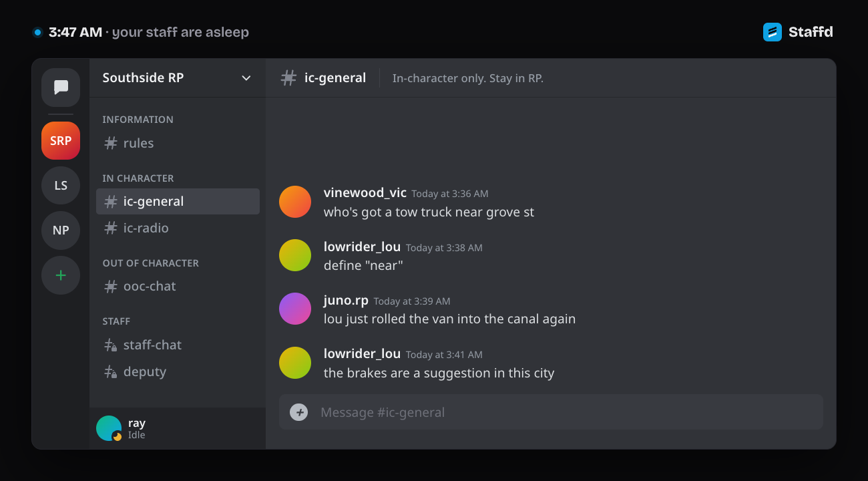Click timestamp Today at 3:39 AM
This screenshot has width=868, height=481.
point(412,301)
